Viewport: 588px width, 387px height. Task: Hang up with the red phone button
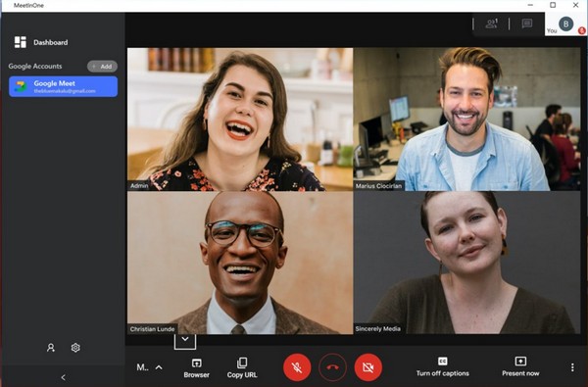332,367
